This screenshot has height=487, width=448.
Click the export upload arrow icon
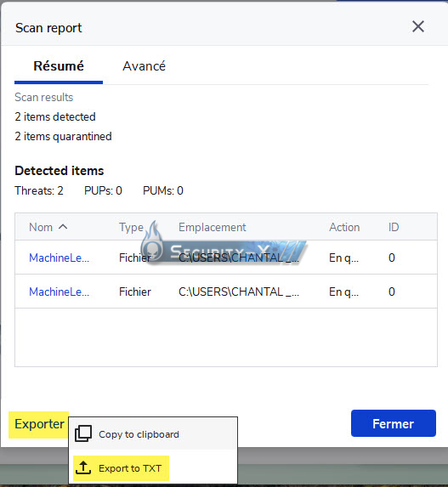coord(83,467)
